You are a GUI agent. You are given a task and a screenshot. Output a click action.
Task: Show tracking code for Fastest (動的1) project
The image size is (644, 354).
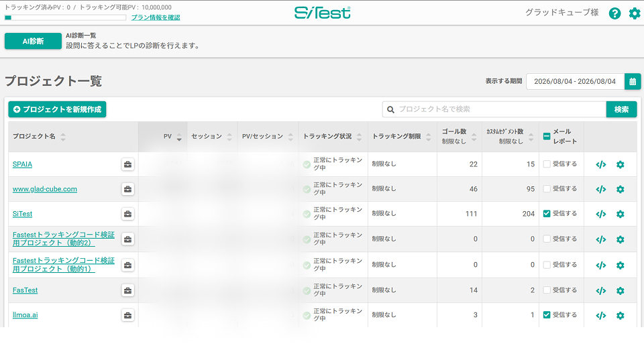point(601,265)
